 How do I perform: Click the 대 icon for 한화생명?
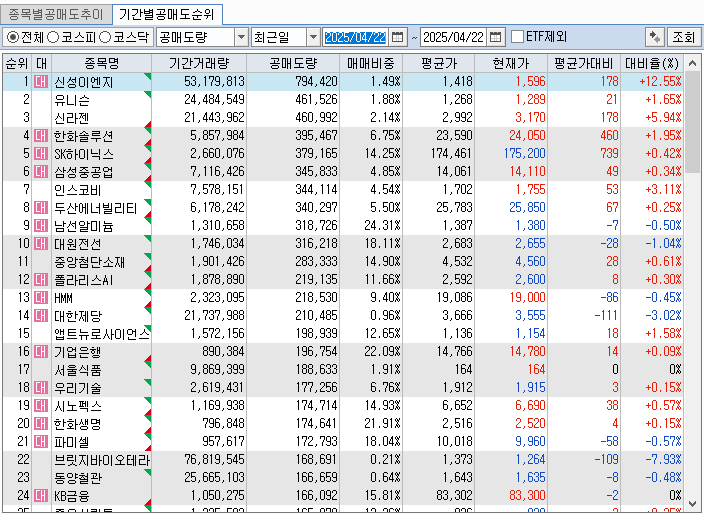[41, 423]
